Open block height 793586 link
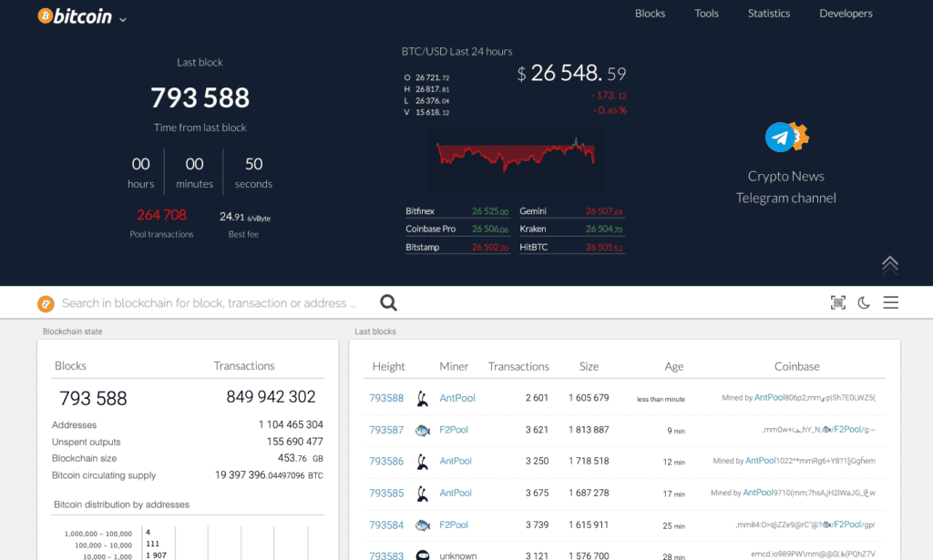 (x=386, y=462)
